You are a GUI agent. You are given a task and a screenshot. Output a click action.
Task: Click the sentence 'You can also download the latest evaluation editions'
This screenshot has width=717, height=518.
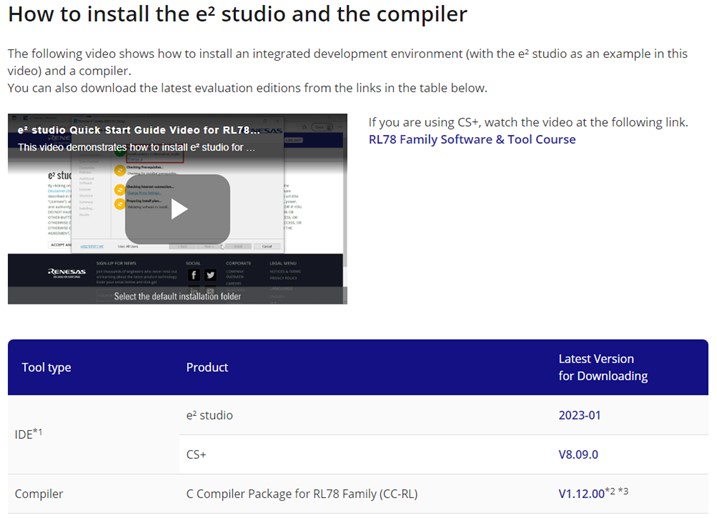pos(247,88)
